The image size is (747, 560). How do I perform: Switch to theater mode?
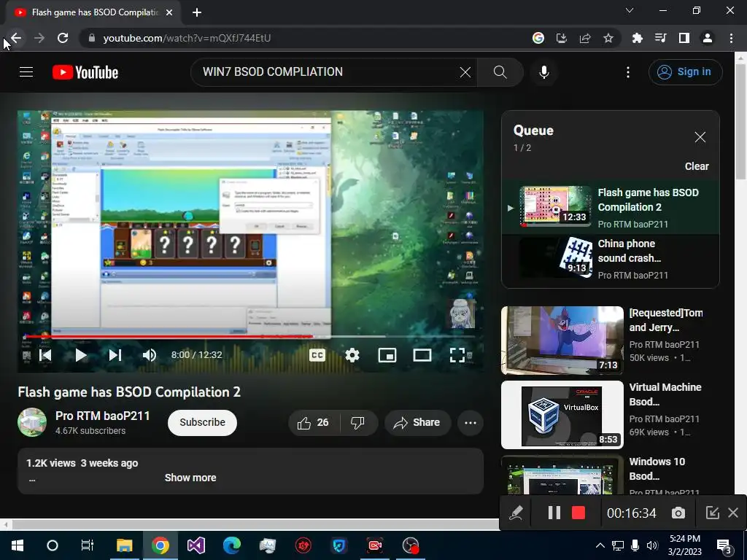(x=422, y=355)
